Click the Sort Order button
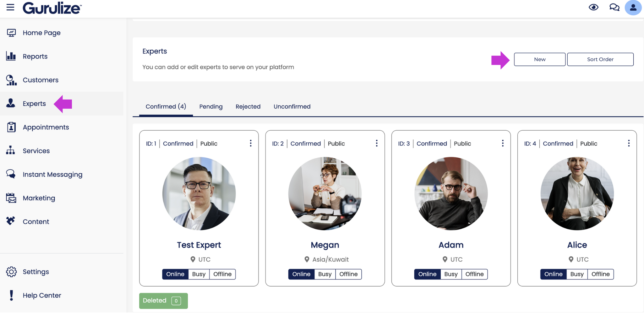Image resolution: width=644 pixels, height=316 pixels. 600,59
